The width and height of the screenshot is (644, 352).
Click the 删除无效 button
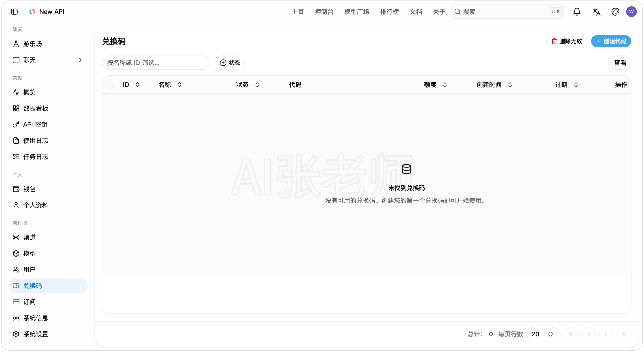tap(566, 41)
